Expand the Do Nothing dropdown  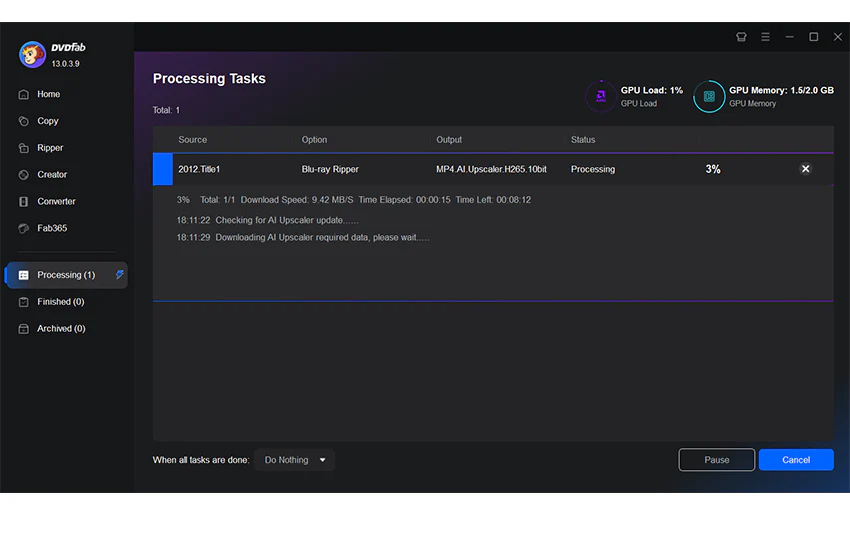click(x=294, y=460)
